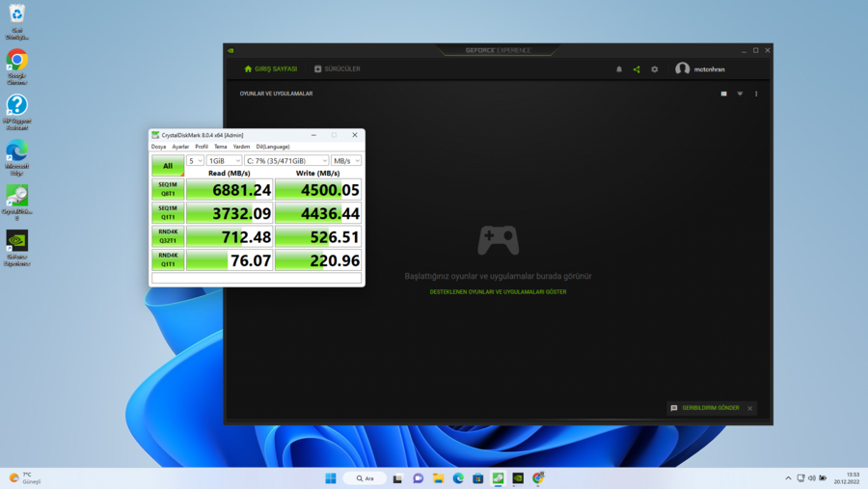Select CrystalDiskMark in the taskbar
Image resolution: width=868 pixels, height=489 pixels.
pyautogui.click(x=498, y=478)
